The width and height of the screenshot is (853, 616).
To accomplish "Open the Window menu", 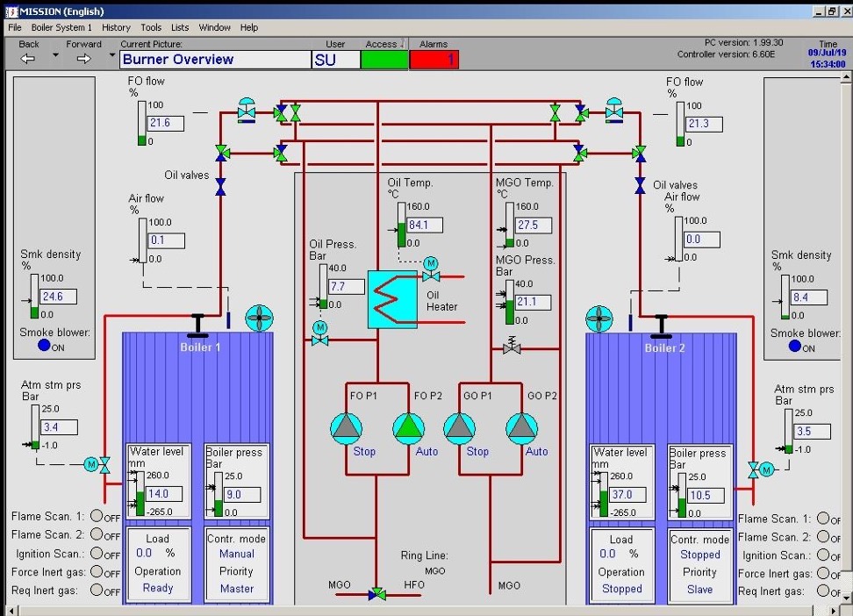I will click(214, 27).
